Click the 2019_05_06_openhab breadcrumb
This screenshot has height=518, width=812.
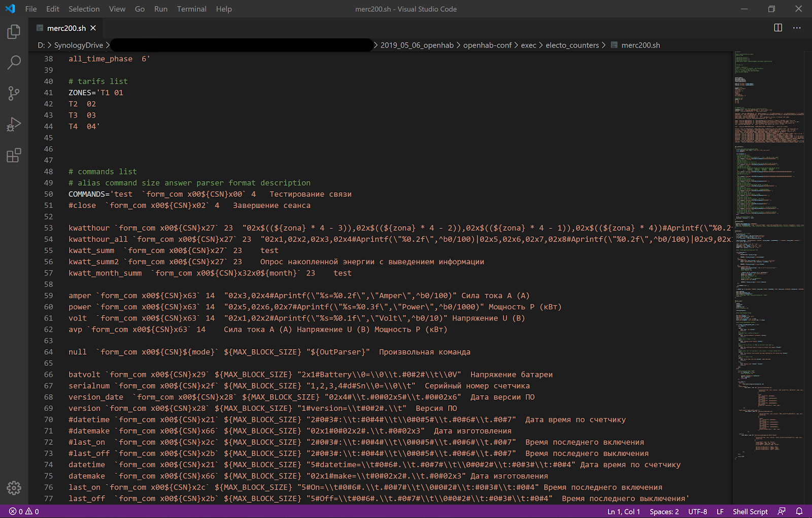[417, 45]
